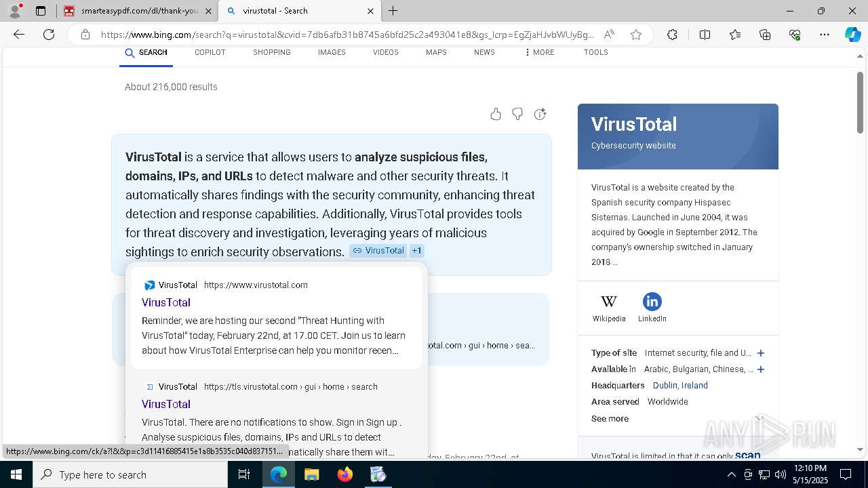The height and width of the screenshot is (488, 868).
Task: Open the Wikipedia link icon
Action: (x=609, y=308)
